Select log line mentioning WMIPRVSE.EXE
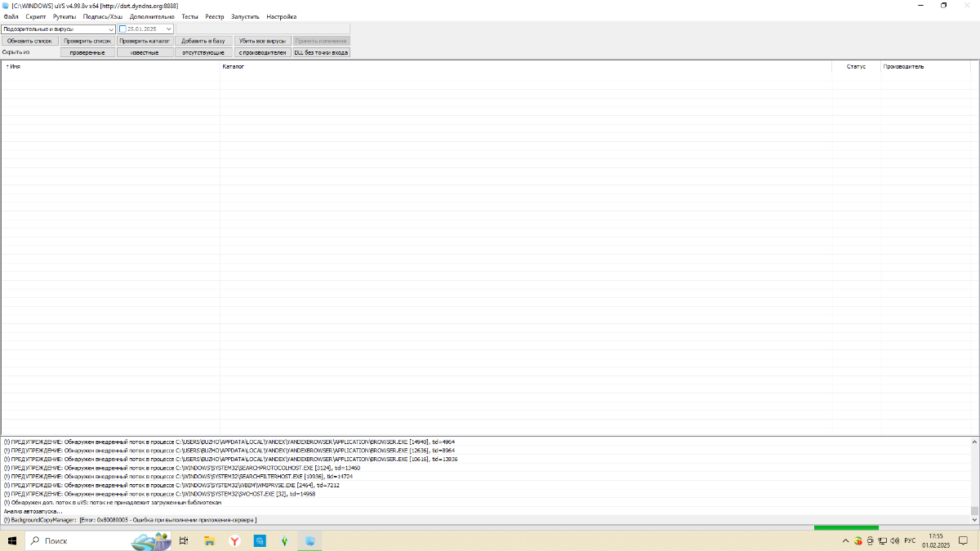 pos(485,485)
